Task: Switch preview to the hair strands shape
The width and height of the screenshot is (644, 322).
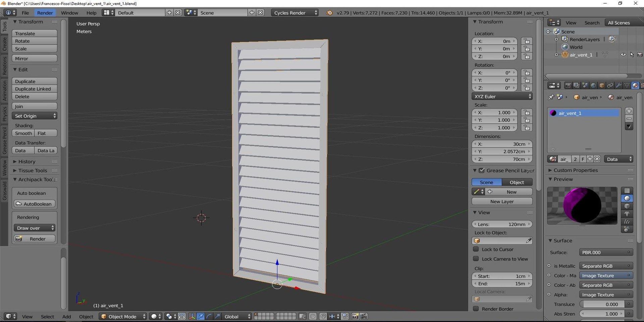Action: 627,222
